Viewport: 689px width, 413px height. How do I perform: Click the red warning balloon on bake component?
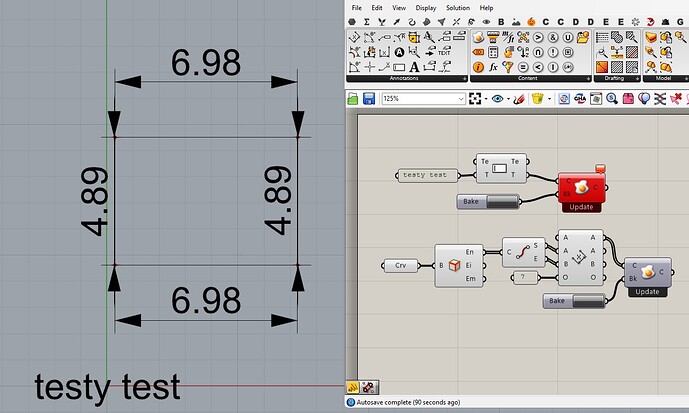600,169
